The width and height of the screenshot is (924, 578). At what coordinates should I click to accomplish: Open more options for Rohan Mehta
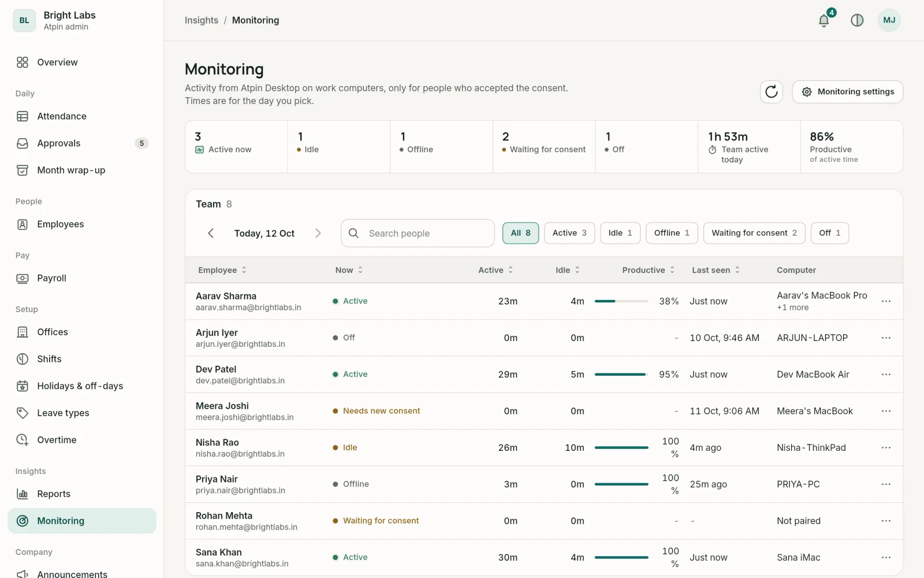(x=886, y=521)
